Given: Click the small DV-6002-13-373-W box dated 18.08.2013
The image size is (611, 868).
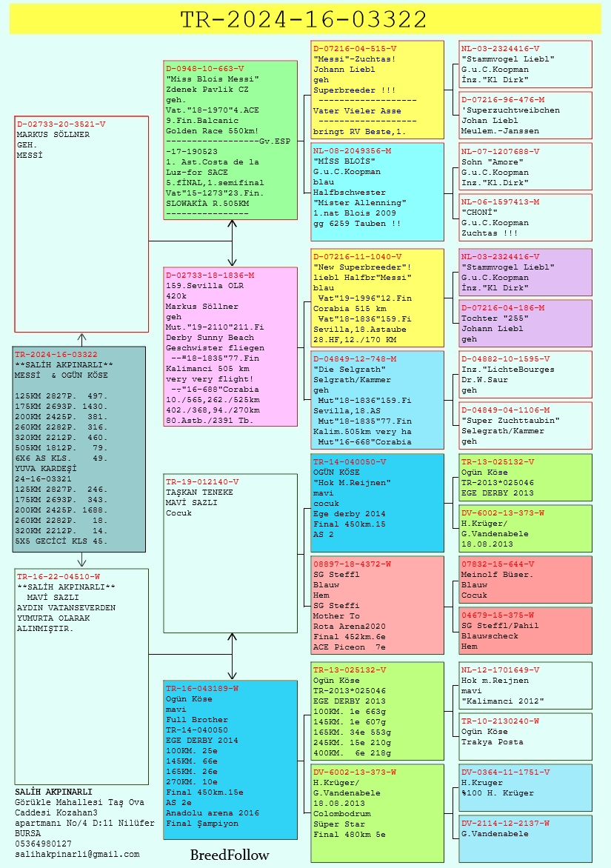Looking at the screenshot, I should pos(526,528).
